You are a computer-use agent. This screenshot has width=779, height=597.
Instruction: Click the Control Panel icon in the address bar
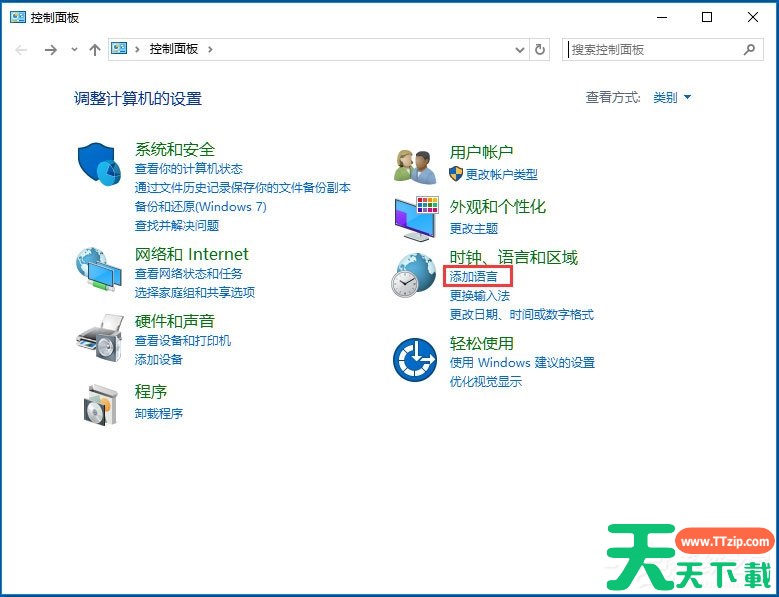[119, 48]
